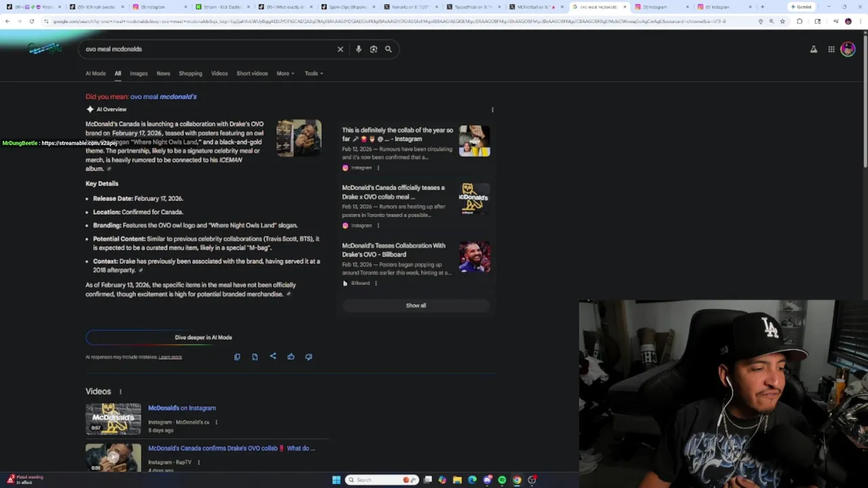Expand the More search filters dropdown
This screenshot has height=488, width=868.
(285, 73)
